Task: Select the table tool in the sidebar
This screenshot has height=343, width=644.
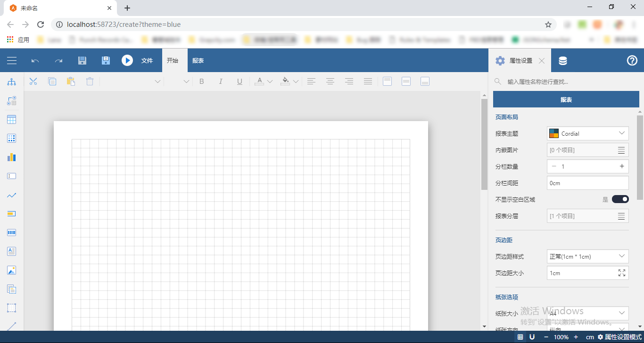Action: point(12,120)
